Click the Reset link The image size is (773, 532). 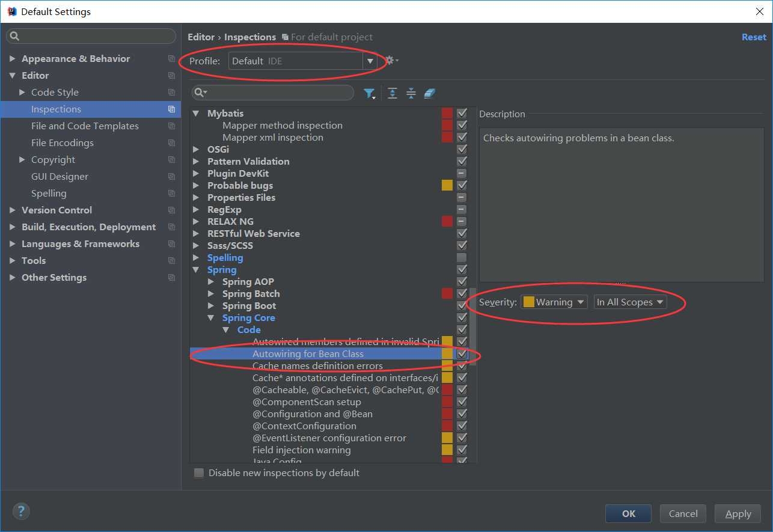click(x=754, y=37)
